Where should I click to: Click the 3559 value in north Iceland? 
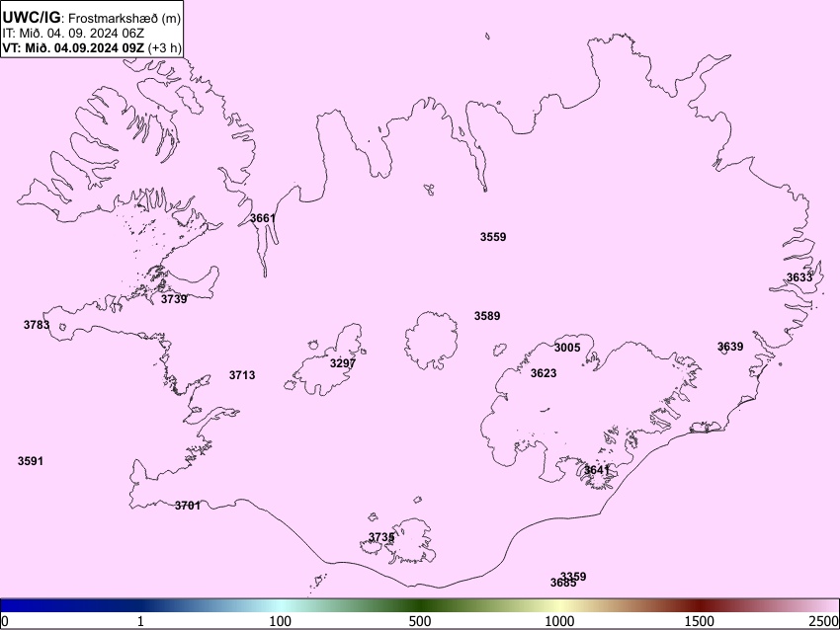[x=493, y=237]
